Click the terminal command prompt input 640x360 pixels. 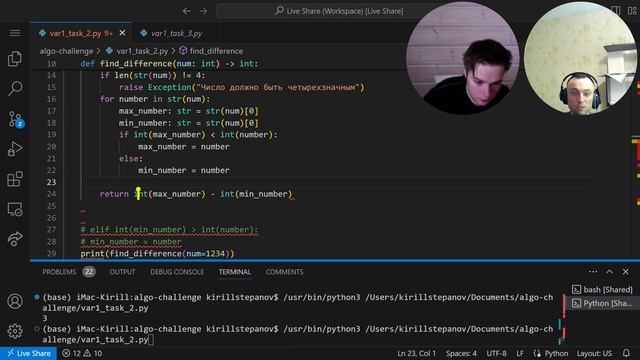[151, 340]
